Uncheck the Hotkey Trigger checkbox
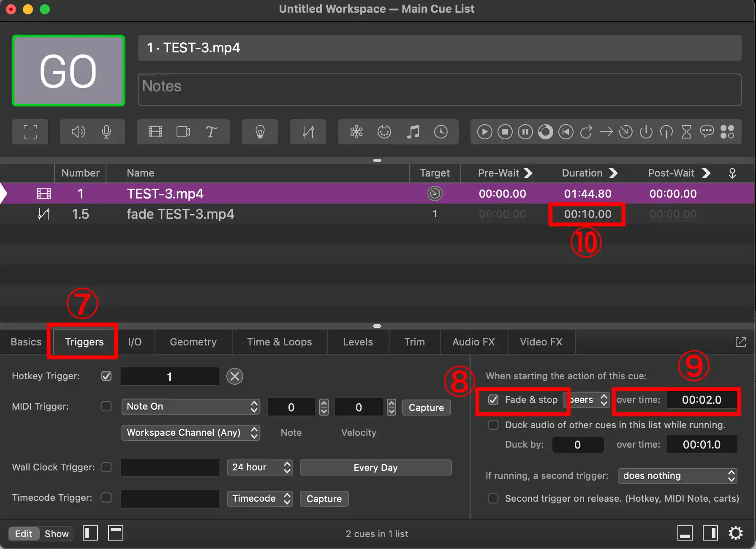This screenshot has height=549, width=756. [106, 376]
